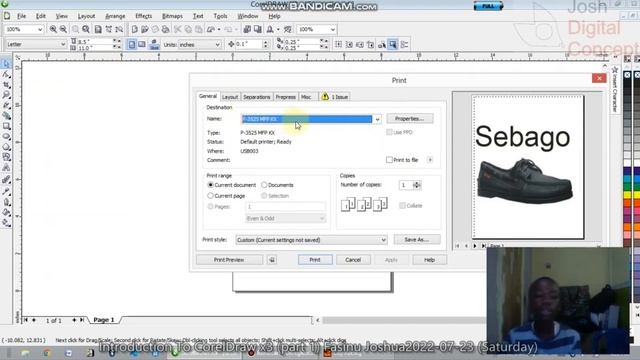Viewport: 640px width, 360px height.
Task: Click the Zoom to Page icon
Action: [98, 29]
